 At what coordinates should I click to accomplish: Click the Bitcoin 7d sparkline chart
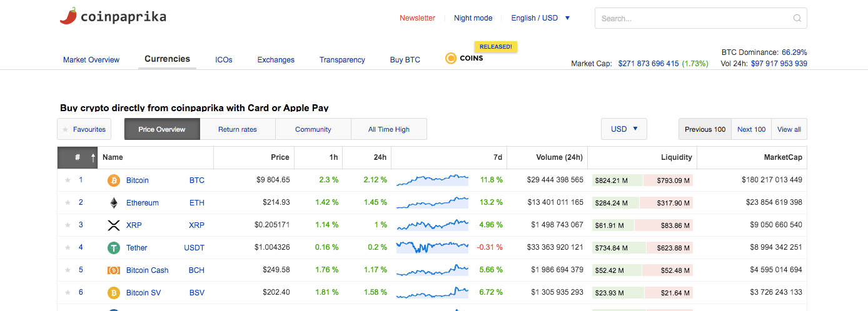pyautogui.click(x=432, y=180)
